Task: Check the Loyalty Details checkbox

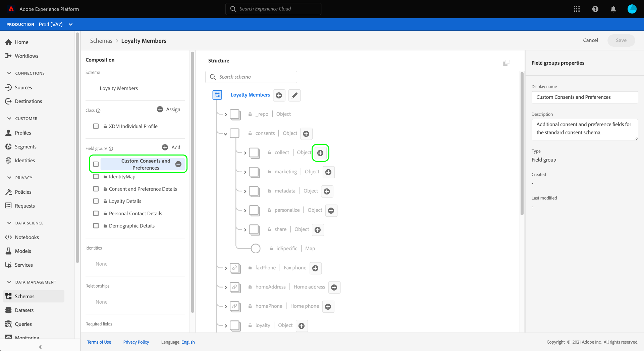Action: pyautogui.click(x=96, y=201)
